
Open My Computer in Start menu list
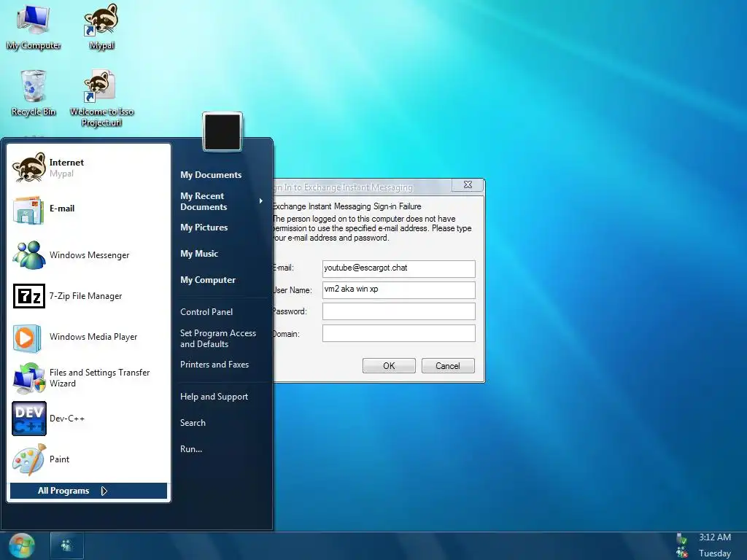point(208,279)
